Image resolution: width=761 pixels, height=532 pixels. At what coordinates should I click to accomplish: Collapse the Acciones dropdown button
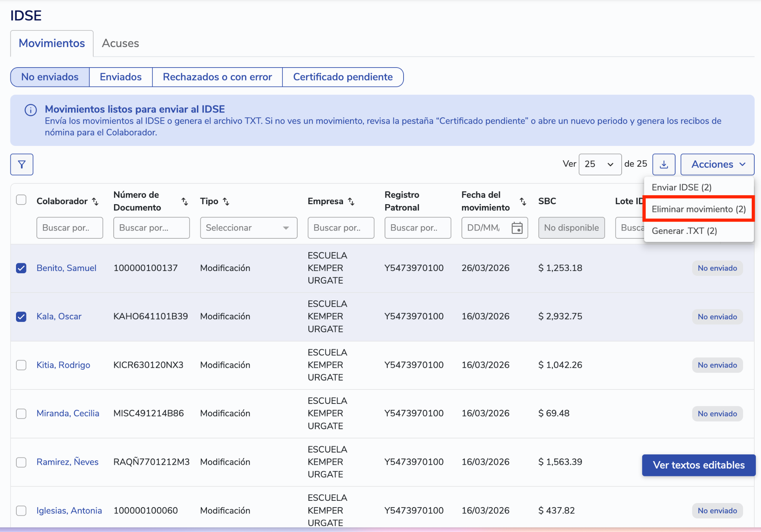717,164
